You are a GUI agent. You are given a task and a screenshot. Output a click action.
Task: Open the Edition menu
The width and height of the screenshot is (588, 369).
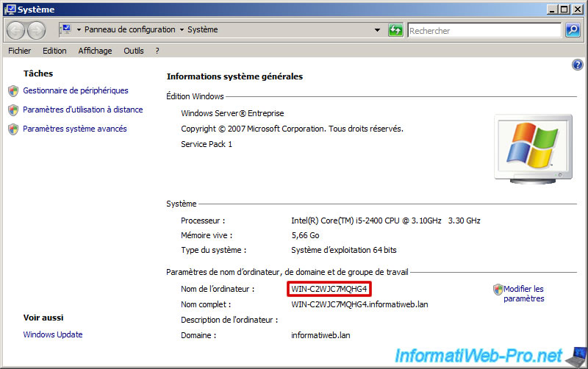tap(54, 51)
